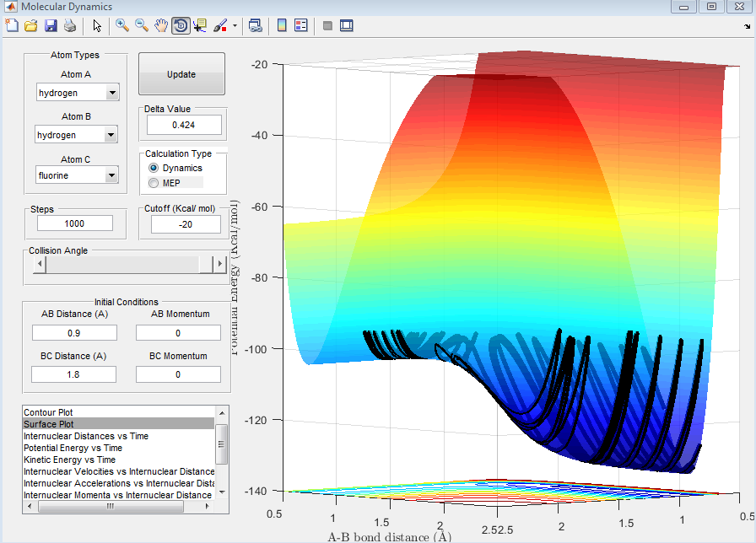Save the figure with the floppy disk icon
The width and height of the screenshot is (756, 543).
pyautogui.click(x=50, y=26)
